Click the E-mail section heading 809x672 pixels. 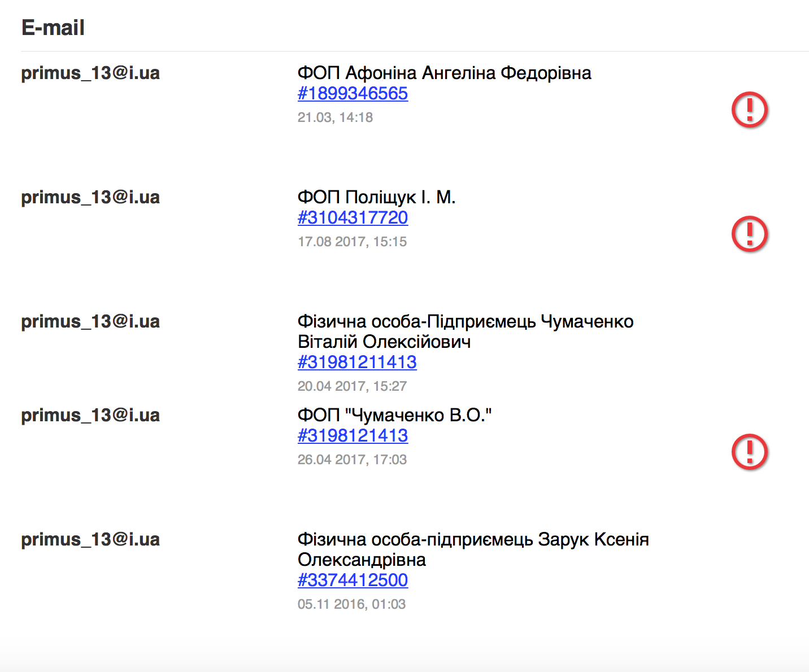(53, 28)
